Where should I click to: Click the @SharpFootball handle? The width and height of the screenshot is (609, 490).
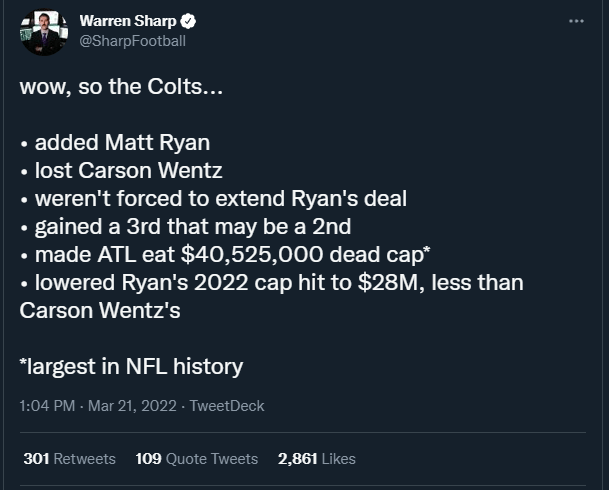(x=132, y=41)
